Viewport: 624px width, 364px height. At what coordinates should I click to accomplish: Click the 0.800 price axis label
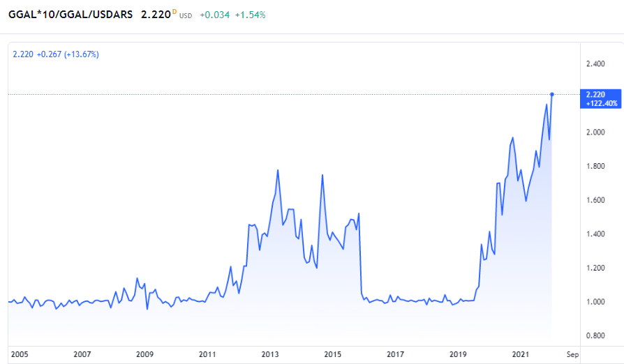(595, 335)
